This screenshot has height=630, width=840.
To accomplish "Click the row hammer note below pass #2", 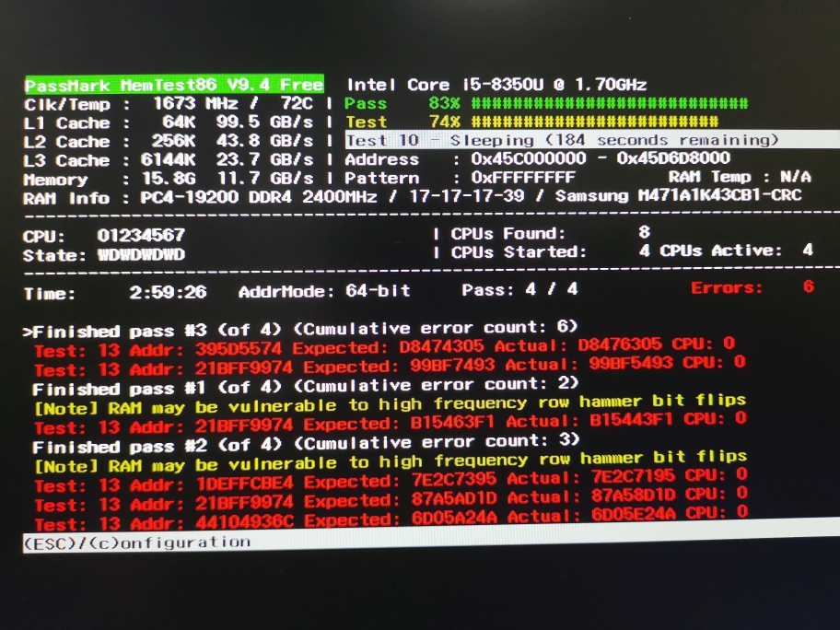I will (391, 461).
